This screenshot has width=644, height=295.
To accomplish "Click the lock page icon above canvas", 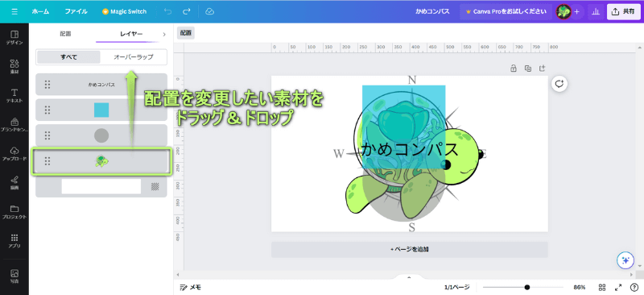I will click(514, 69).
